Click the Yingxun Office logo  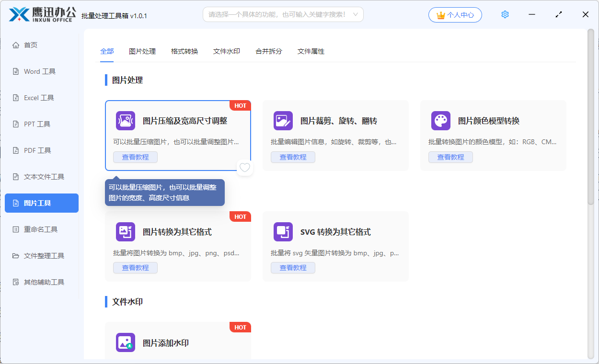click(42, 14)
